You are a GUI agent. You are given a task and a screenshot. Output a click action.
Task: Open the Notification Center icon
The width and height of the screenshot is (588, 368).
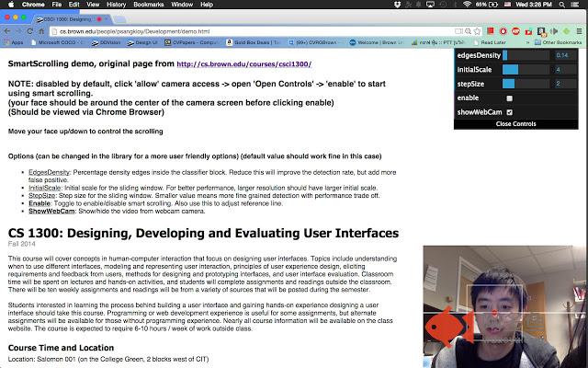pyautogui.click(x=574, y=5)
